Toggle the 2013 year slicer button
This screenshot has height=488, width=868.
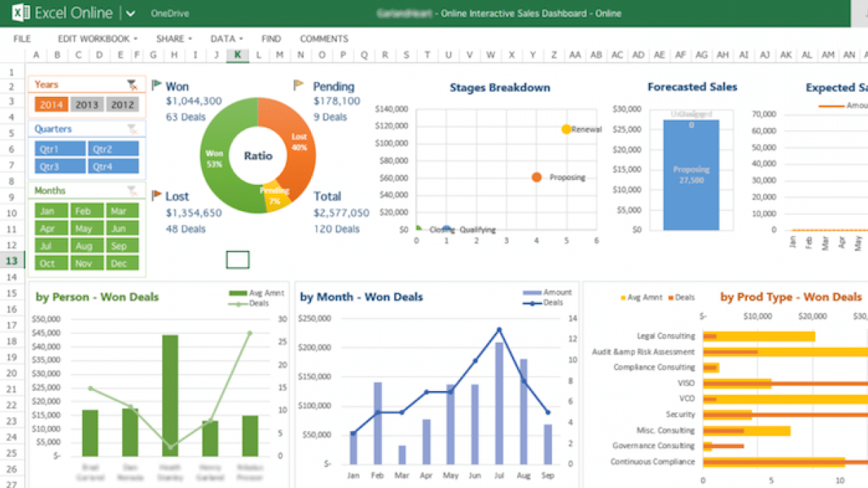87,105
